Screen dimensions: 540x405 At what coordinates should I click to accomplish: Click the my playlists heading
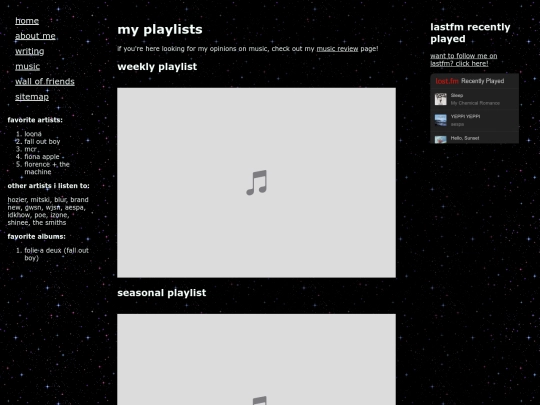pos(160,30)
